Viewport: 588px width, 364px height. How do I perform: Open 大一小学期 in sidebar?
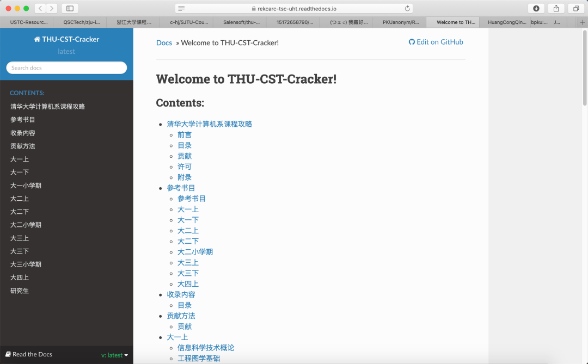pyautogui.click(x=26, y=185)
